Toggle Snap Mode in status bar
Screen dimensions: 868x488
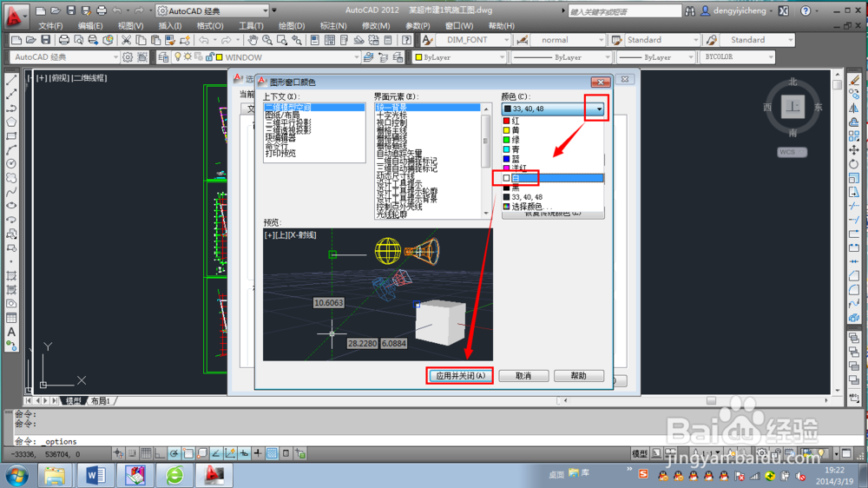coord(132,453)
